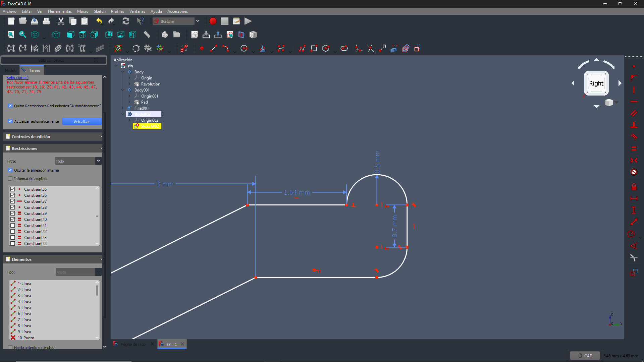Image resolution: width=644 pixels, height=362 pixels.
Task: Apply the perpendicular constraint tool
Action: coord(634,125)
